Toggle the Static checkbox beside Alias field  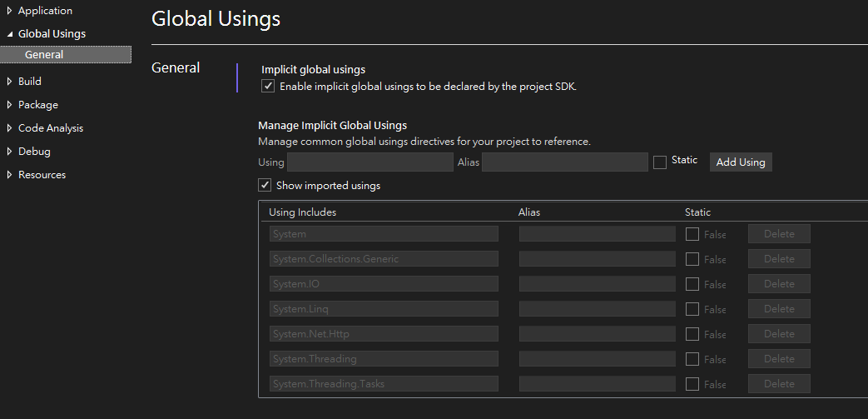[x=660, y=162]
